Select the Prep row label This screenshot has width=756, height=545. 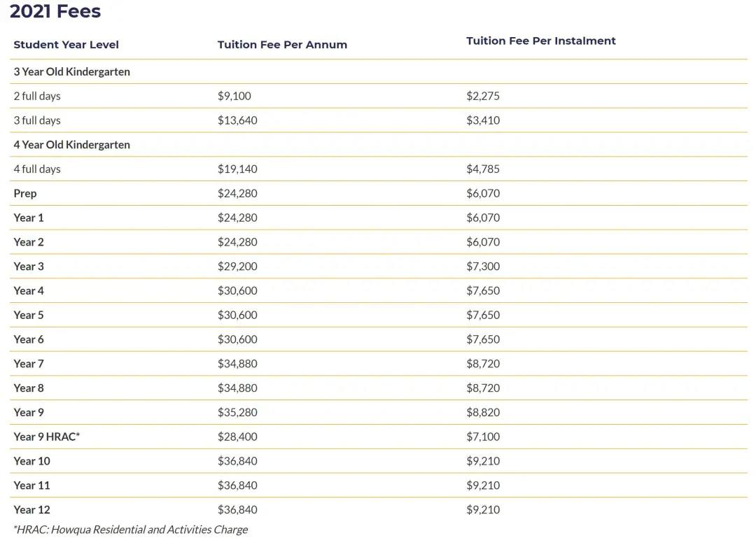point(25,194)
